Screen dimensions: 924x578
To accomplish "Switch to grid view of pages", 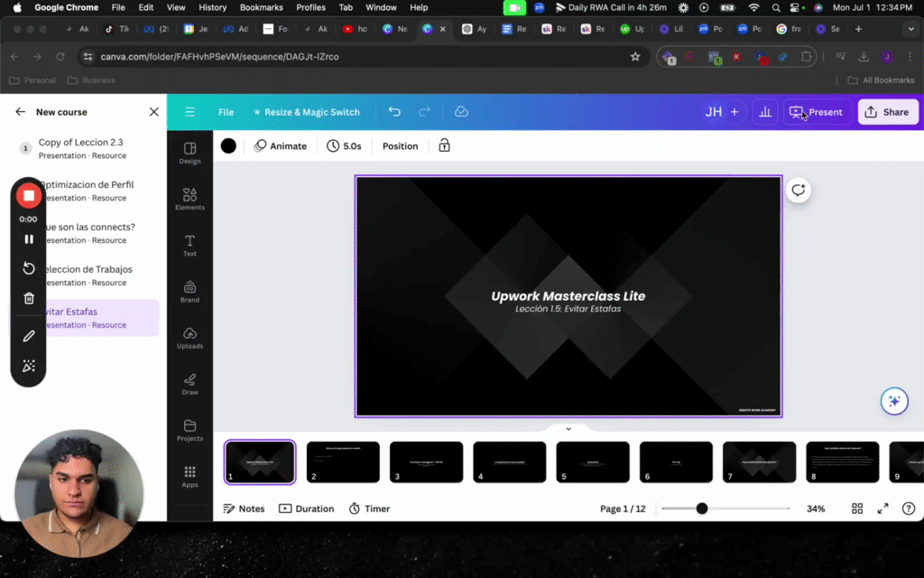I will [856, 508].
